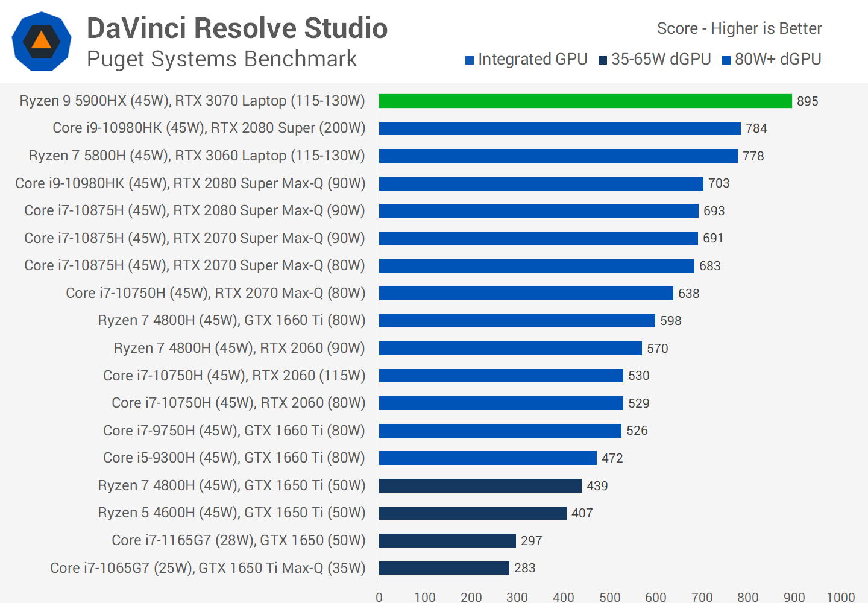Click the dark navy bar scoring 439
The width and height of the screenshot is (868, 603).
coord(480,485)
